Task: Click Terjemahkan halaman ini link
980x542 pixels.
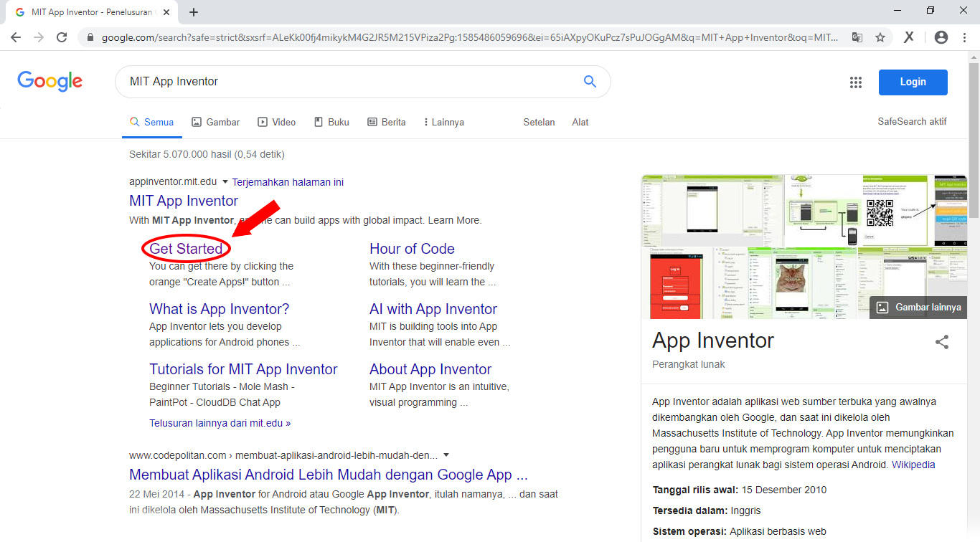Action: (x=288, y=182)
